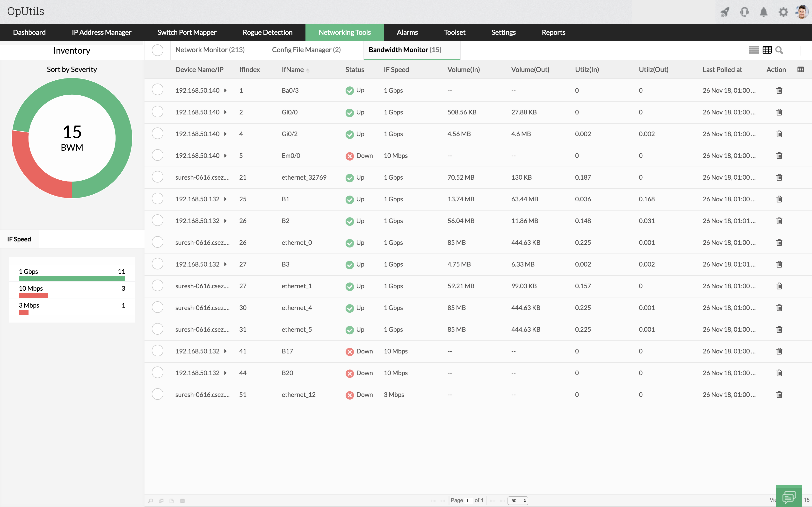This screenshot has width=812, height=507.
Task: Open live chat widget at bottom right
Action: pyautogui.click(x=789, y=497)
